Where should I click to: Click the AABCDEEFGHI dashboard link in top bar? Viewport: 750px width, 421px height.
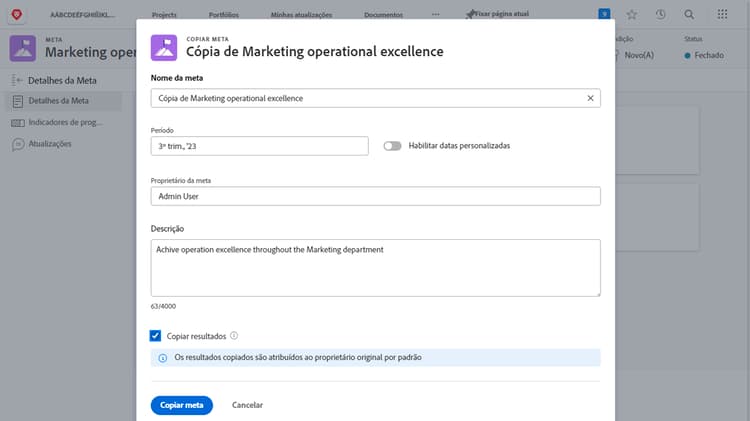point(82,15)
